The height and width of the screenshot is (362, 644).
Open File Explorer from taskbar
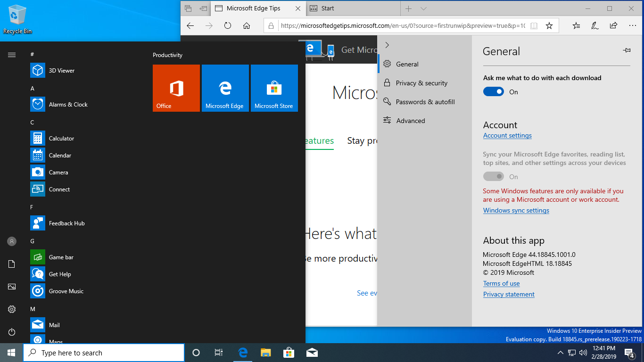pyautogui.click(x=266, y=353)
